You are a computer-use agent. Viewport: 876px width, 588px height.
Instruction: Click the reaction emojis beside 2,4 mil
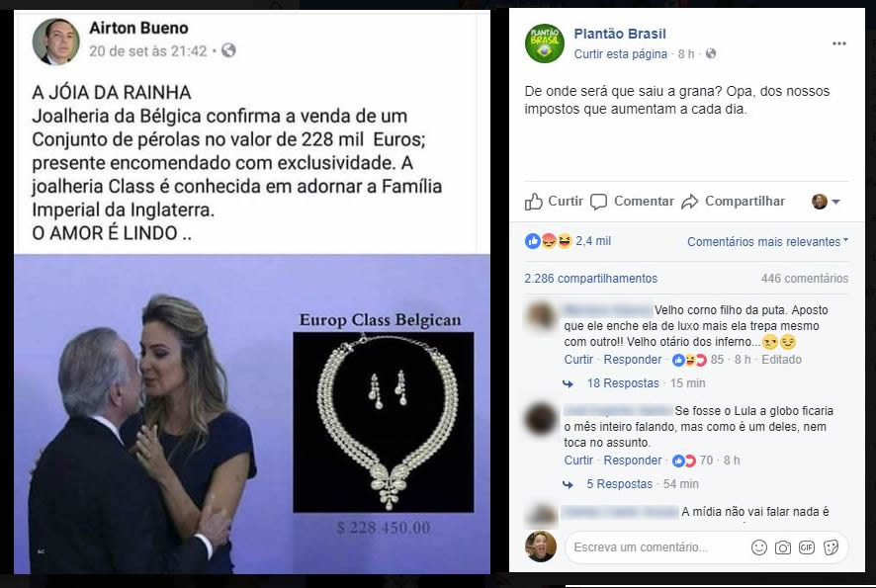click(x=549, y=241)
